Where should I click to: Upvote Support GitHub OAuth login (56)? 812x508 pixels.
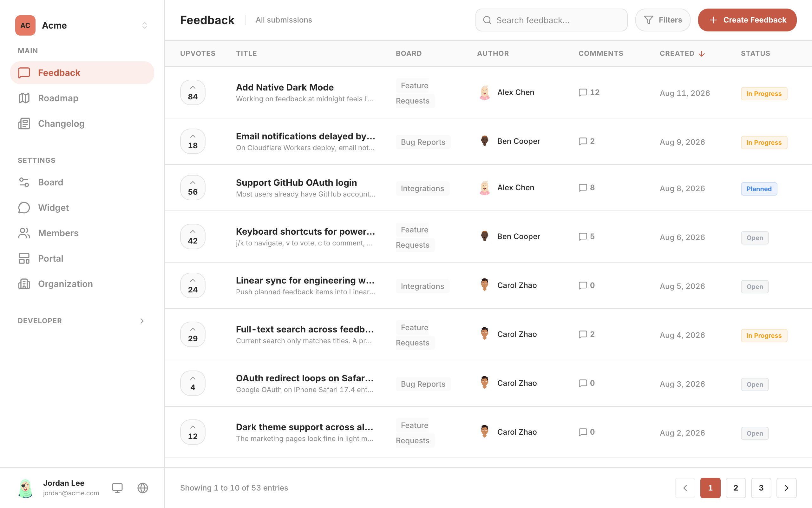[x=193, y=188]
